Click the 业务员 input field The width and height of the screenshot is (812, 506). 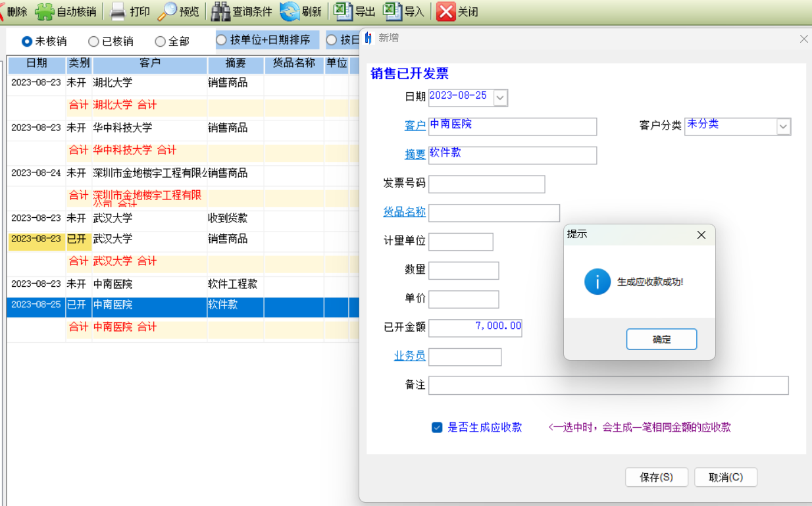click(x=465, y=357)
